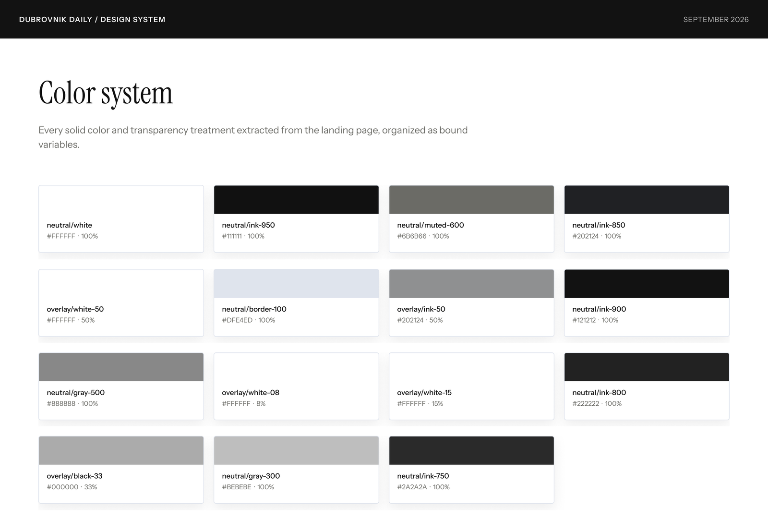Click the "#888888 · 100%" value
Image resolution: width=768 pixels, height=532 pixels.
(72, 404)
